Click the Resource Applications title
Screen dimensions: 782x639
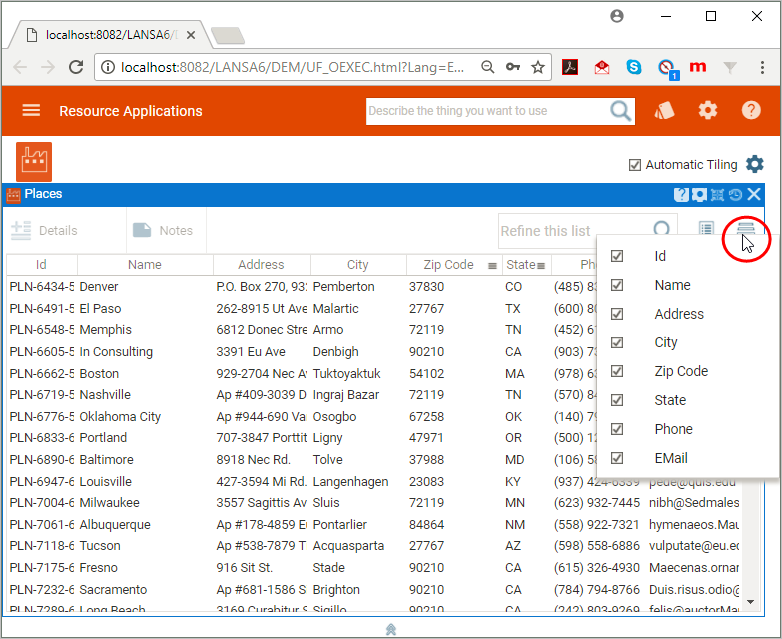click(131, 111)
